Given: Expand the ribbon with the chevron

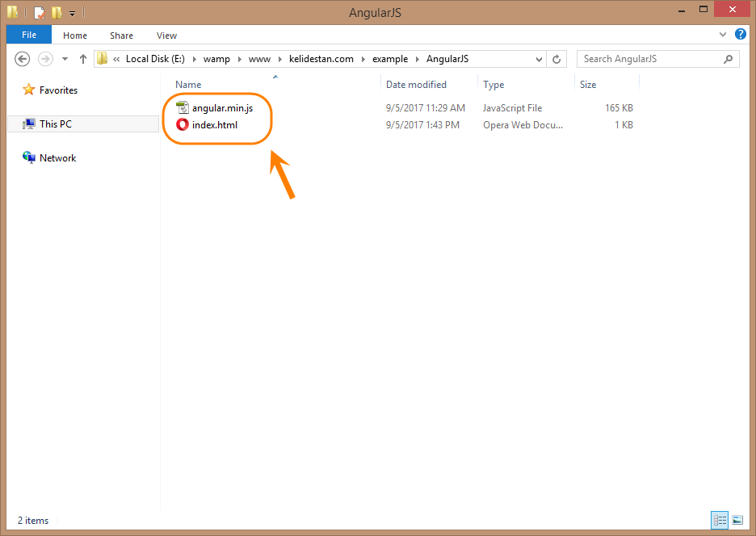Looking at the screenshot, I should (x=722, y=34).
